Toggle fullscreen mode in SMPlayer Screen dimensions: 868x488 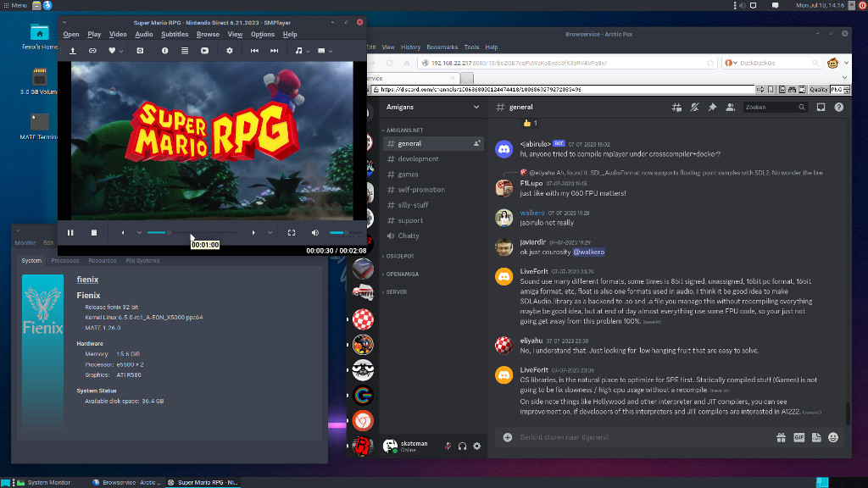point(292,233)
